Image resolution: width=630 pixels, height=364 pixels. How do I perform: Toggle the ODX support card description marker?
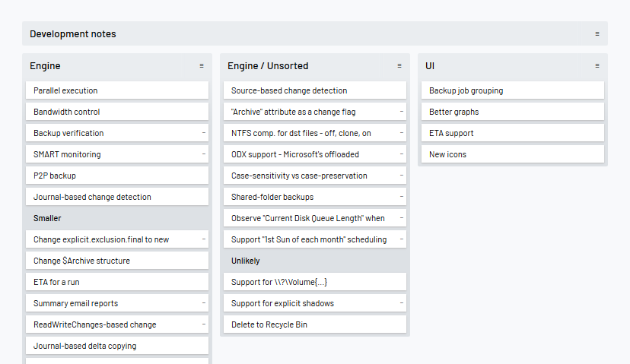401,154
